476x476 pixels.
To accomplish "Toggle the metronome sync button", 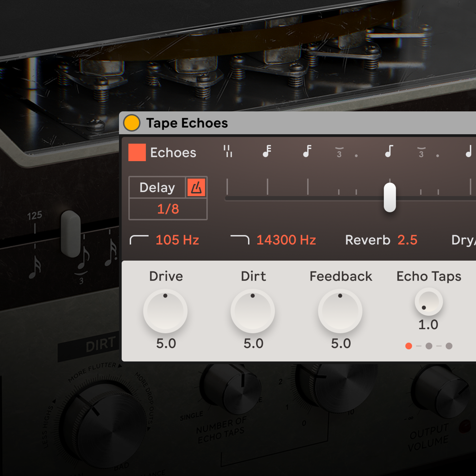I will [196, 188].
